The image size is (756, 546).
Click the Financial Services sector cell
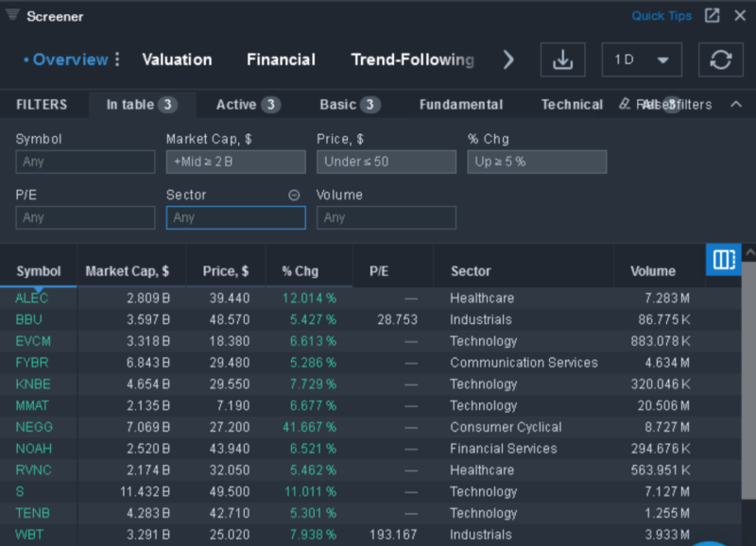pos(504,449)
